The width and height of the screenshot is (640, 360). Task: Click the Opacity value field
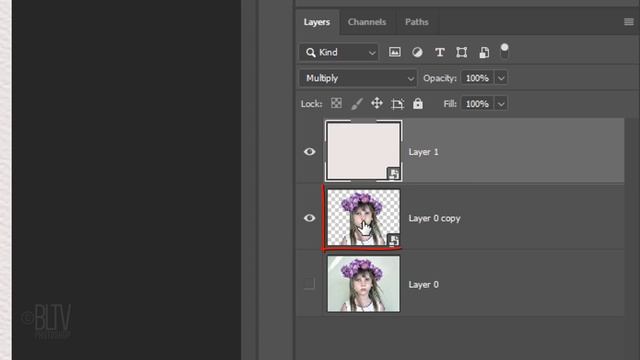pyautogui.click(x=477, y=78)
